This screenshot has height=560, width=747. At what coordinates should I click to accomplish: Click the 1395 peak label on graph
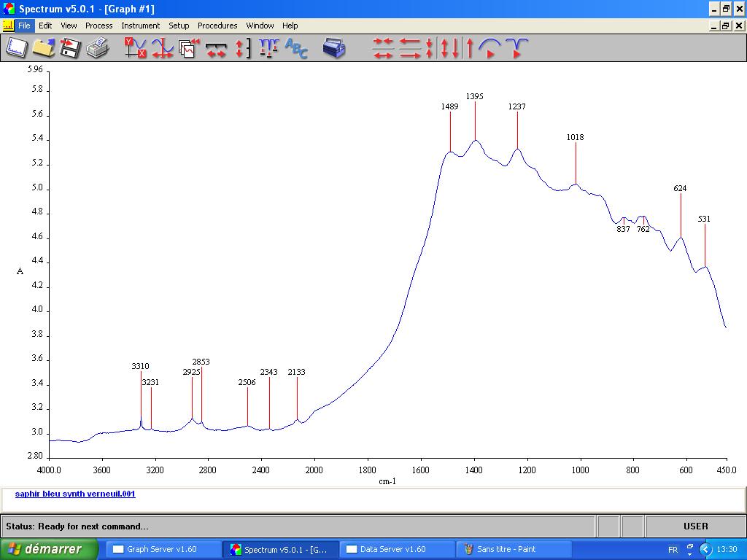coord(475,96)
